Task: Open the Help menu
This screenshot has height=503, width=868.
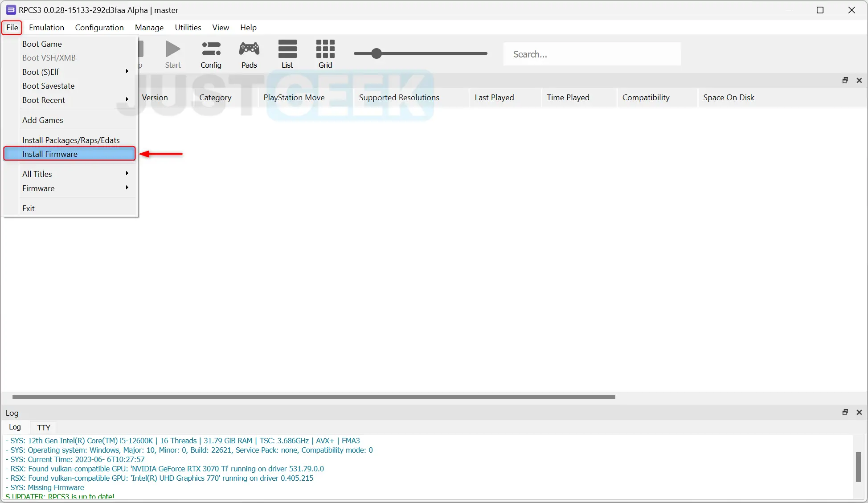Action: (248, 28)
